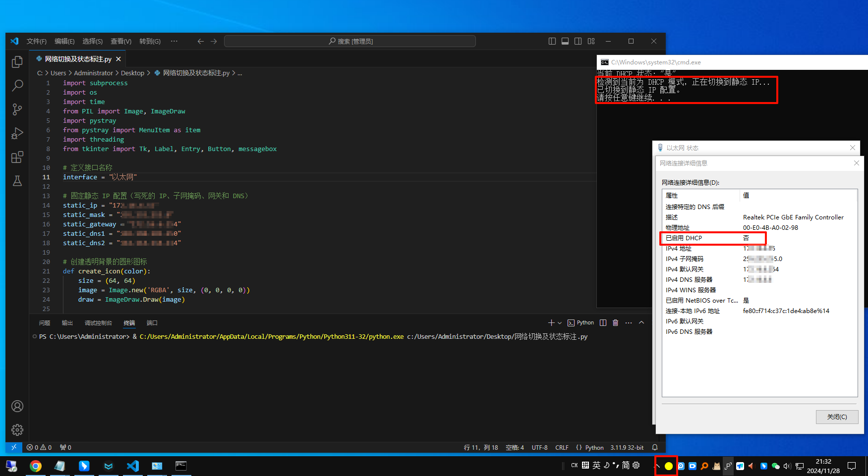Click the 搜索 [管理员] command center box
The width and height of the screenshot is (868, 476).
350,41
